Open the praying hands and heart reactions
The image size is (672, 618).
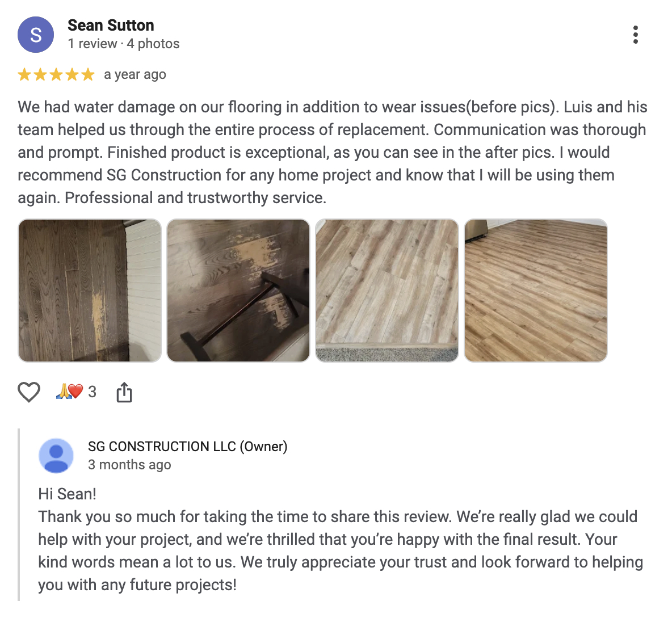click(75, 392)
